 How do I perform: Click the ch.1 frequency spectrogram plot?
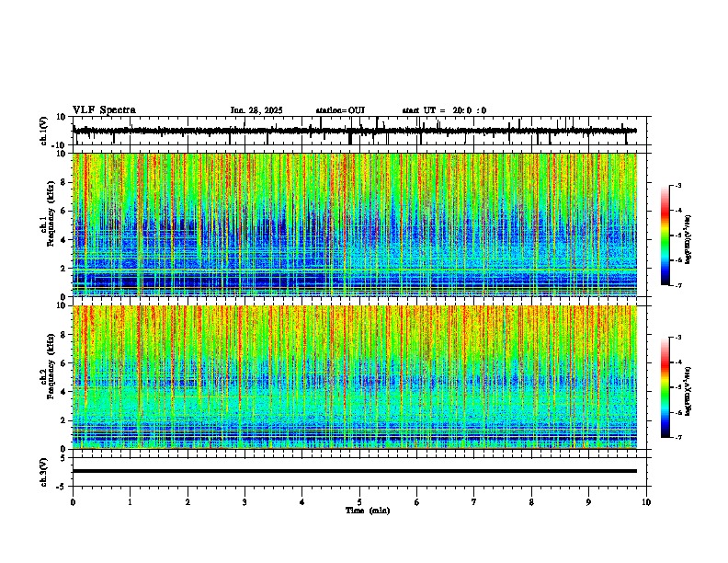coord(355,224)
